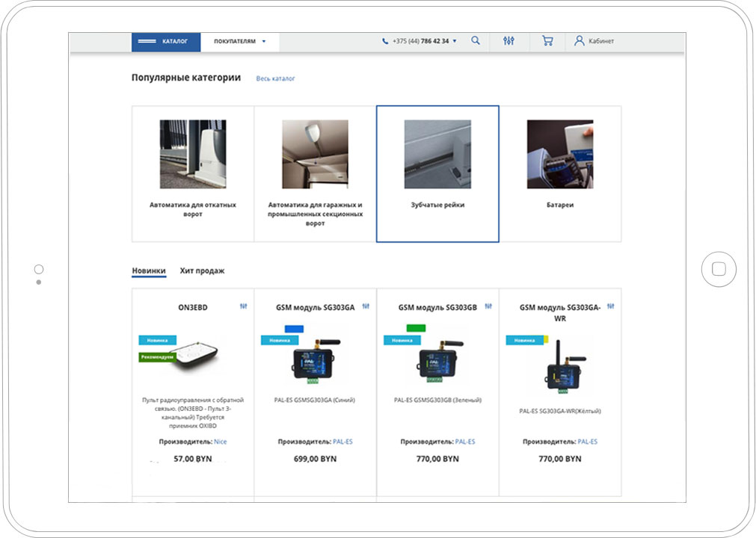
Task: Add ON3EBD to comparison
Action: point(244,306)
